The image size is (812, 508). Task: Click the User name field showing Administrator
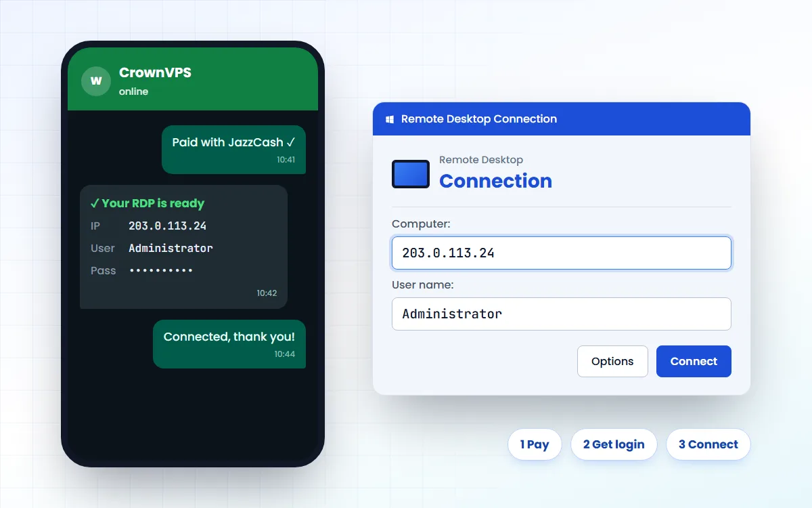[562, 314]
